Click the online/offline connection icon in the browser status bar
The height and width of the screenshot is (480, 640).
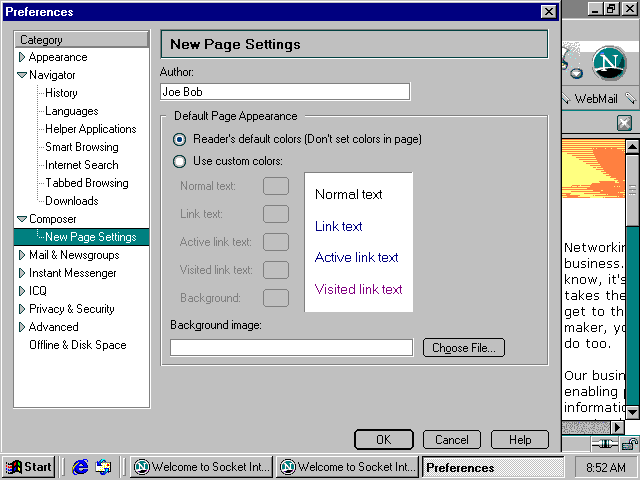point(605,444)
